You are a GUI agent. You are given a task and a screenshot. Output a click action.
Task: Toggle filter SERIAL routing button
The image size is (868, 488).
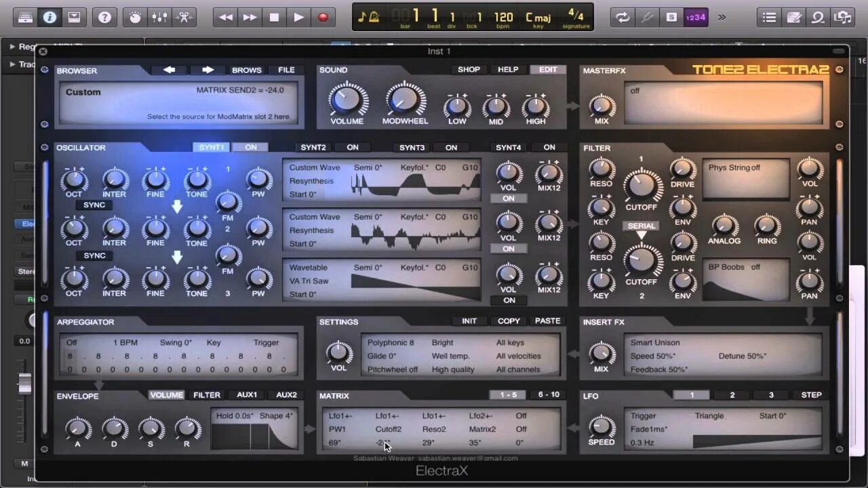(x=642, y=226)
